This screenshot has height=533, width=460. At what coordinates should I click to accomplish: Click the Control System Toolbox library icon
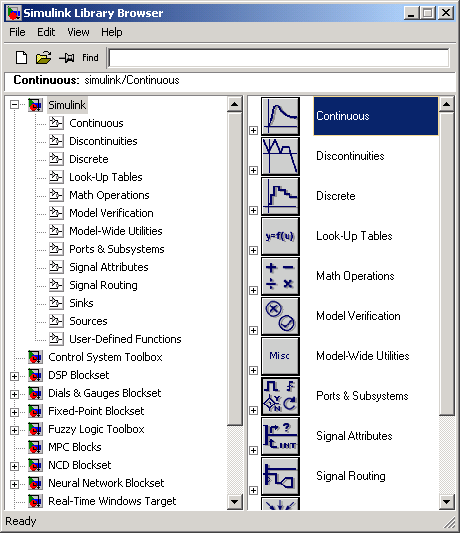tap(35, 357)
